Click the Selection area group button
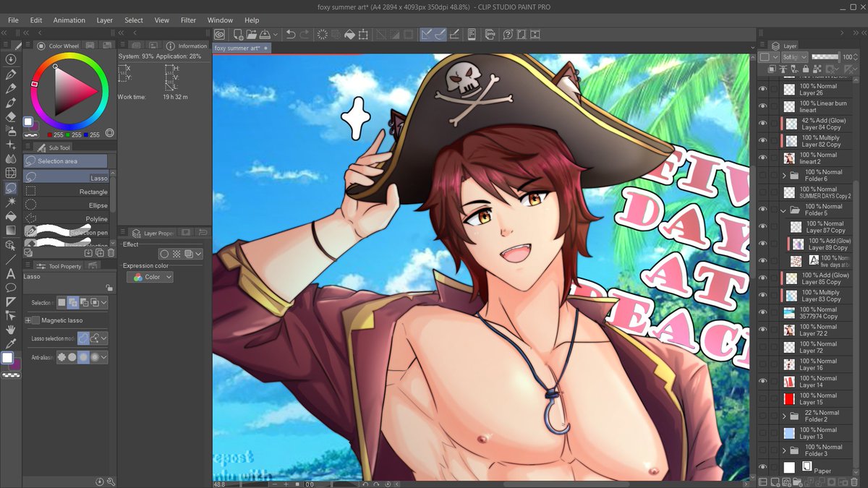 pos(65,160)
